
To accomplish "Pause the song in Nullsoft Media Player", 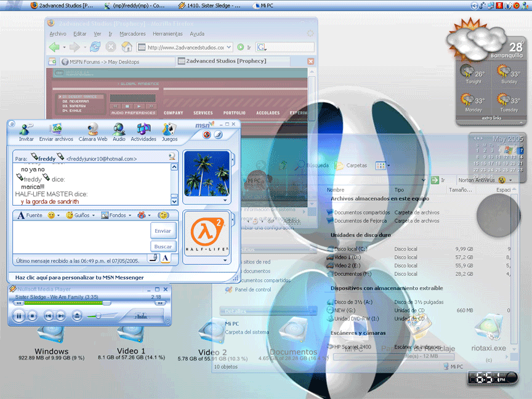I will coord(18,316).
